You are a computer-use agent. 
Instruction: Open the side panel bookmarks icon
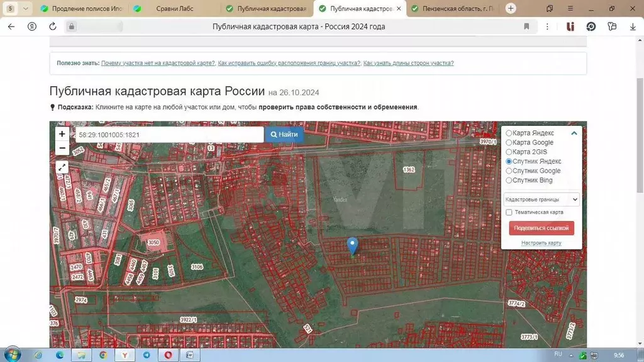(550, 8)
